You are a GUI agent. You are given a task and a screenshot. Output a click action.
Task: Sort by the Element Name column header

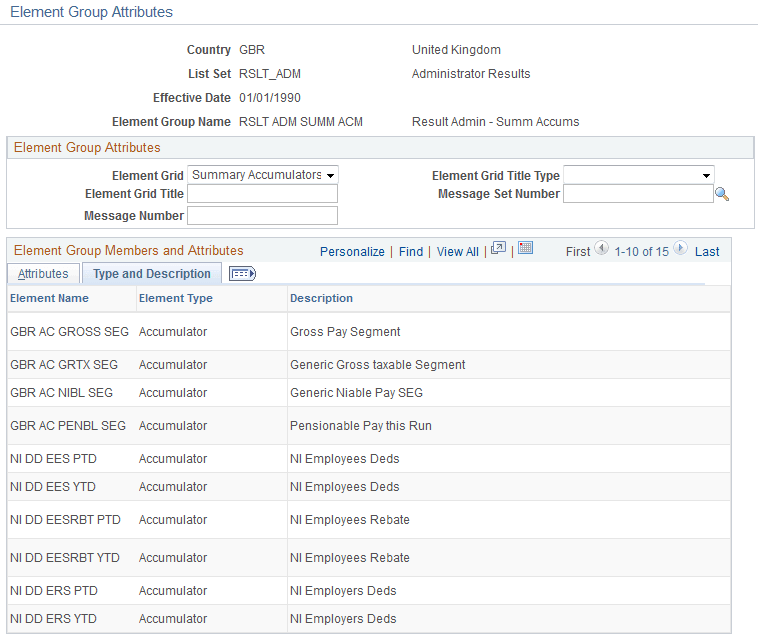point(49,298)
